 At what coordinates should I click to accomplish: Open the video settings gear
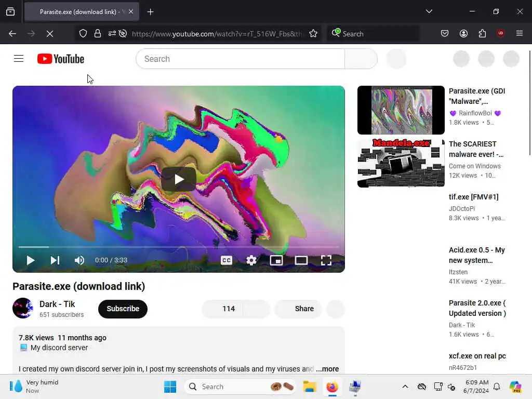[251, 260]
